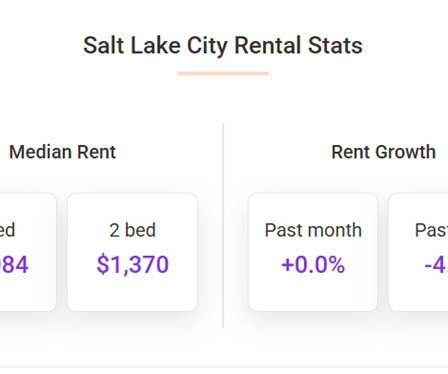Select the partially visible Past year card
The image size is (448, 374).
tap(418, 252)
